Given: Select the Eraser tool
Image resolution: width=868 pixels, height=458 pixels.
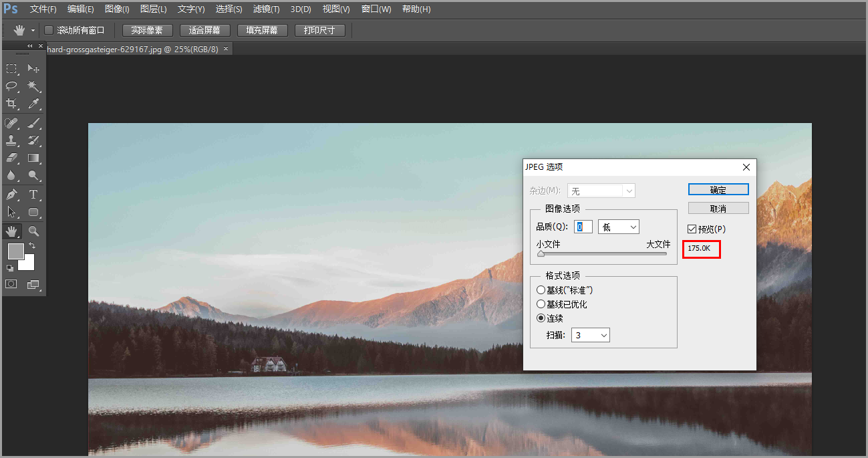Looking at the screenshot, I should point(11,158).
